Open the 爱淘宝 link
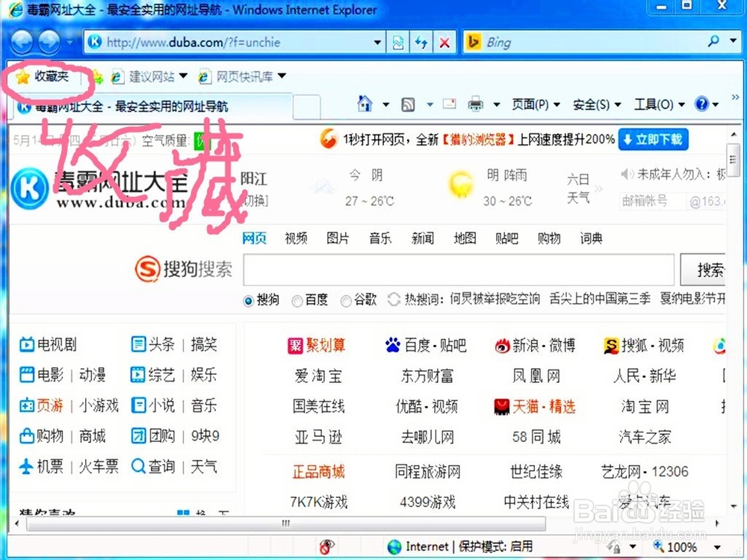Viewport: 747px width, 560px height. (317, 376)
